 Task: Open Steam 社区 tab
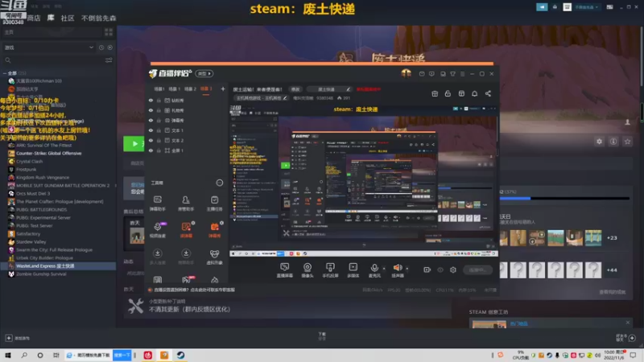click(x=68, y=18)
